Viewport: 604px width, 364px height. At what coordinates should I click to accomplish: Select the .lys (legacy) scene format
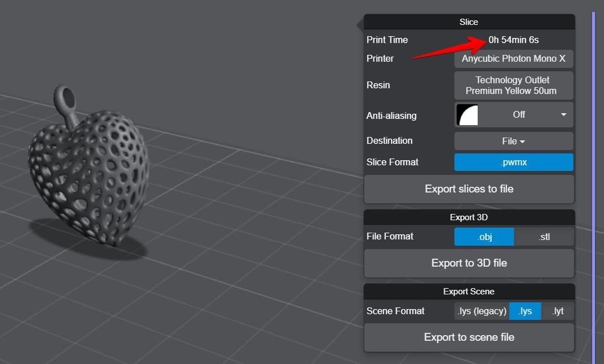click(x=482, y=311)
